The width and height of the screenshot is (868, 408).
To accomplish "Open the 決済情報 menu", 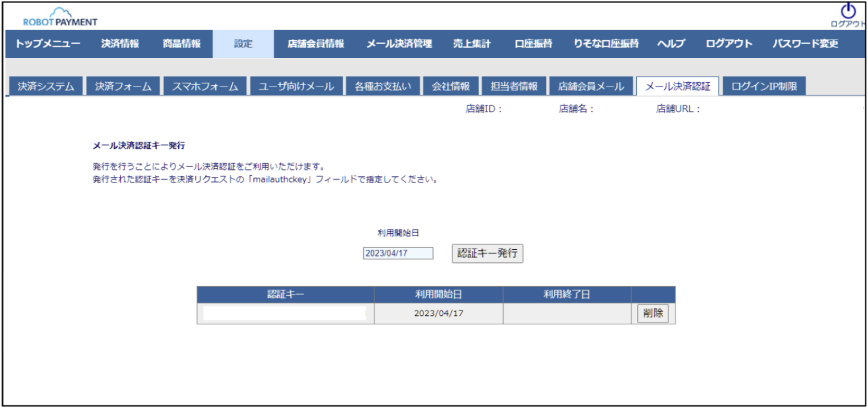I will click(120, 44).
